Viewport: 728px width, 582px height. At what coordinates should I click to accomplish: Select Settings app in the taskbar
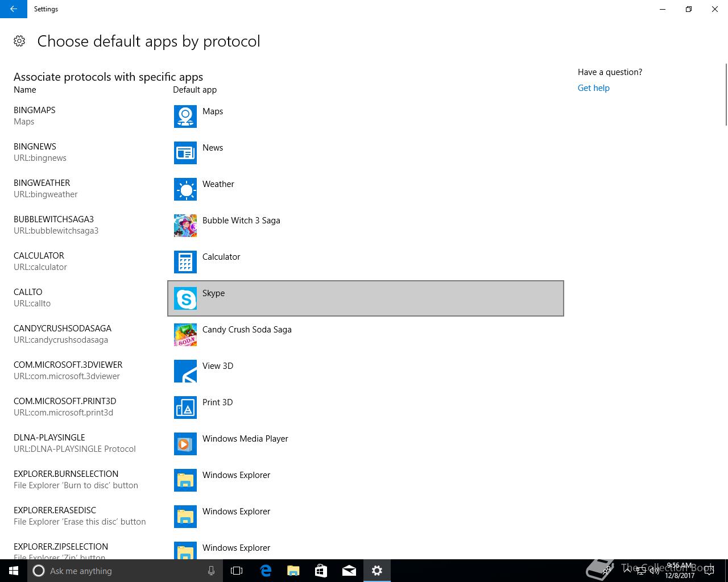(377, 571)
